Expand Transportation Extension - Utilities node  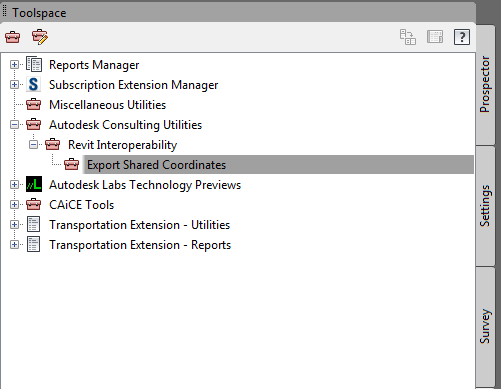point(14,225)
